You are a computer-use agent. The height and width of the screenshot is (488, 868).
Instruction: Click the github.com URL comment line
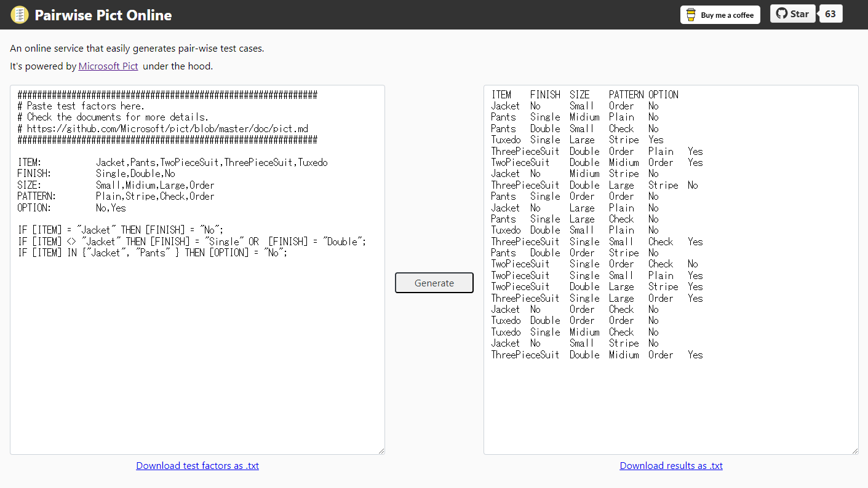point(163,128)
